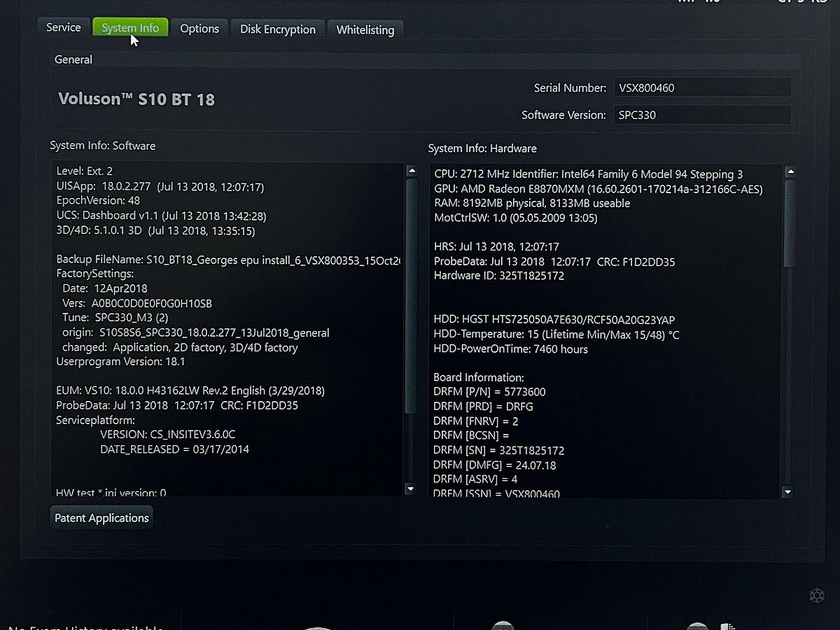Select the System Info tab

pyautogui.click(x=130, y=27)
